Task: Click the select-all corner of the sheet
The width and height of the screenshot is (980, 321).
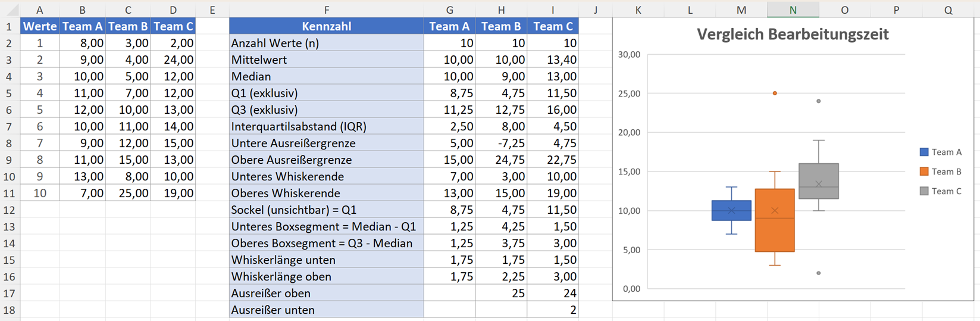Action: pyautogui.click(x=10, y=10)
